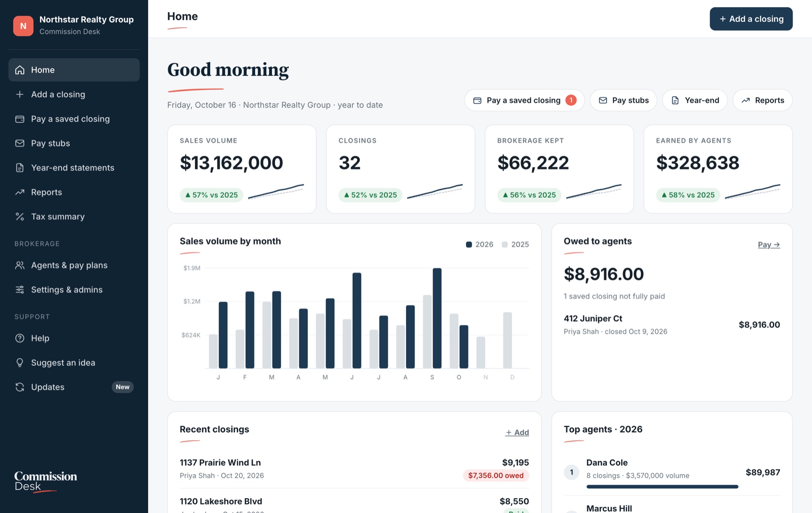The width and height of the screenshot is (812, 513).
Task: Click the Dana Cole agent name
Action: pyautogui.click(x=607, y=463)
